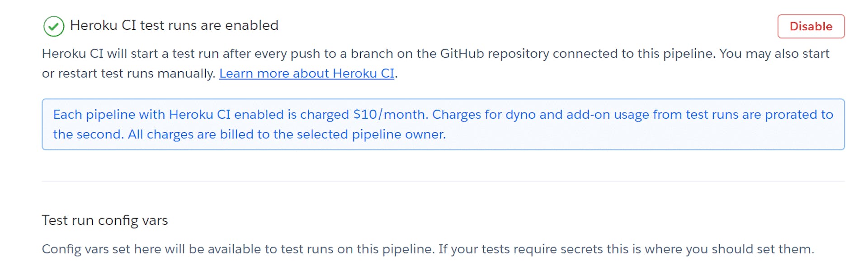The width and height of the screenshot is (868, 261).
Task: Click the "Heroku CI test runs are enabled" heading
Action: tap(174, 25)
